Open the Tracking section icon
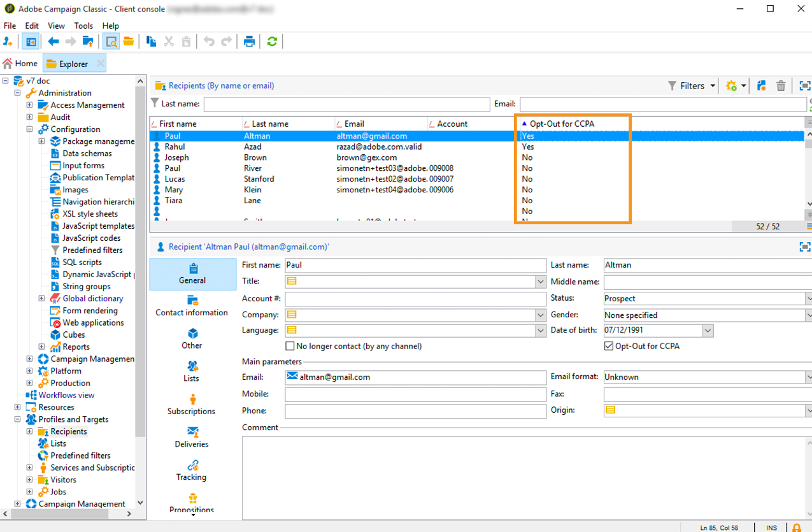This screenshot has width=812, height=532. click(192, 466)
